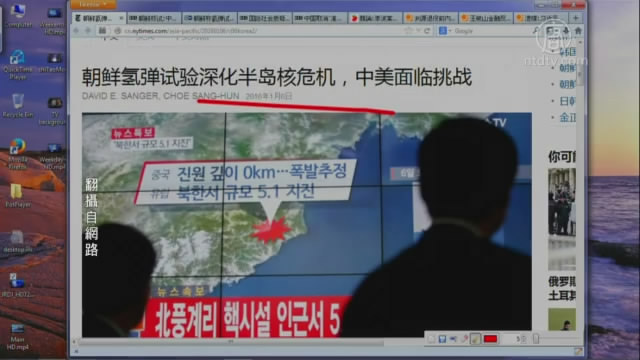The image size is (640, 360).
Task: Open the Main HD.mp4 desktop file
Action: pyautogui.click(x=18, y=337)
